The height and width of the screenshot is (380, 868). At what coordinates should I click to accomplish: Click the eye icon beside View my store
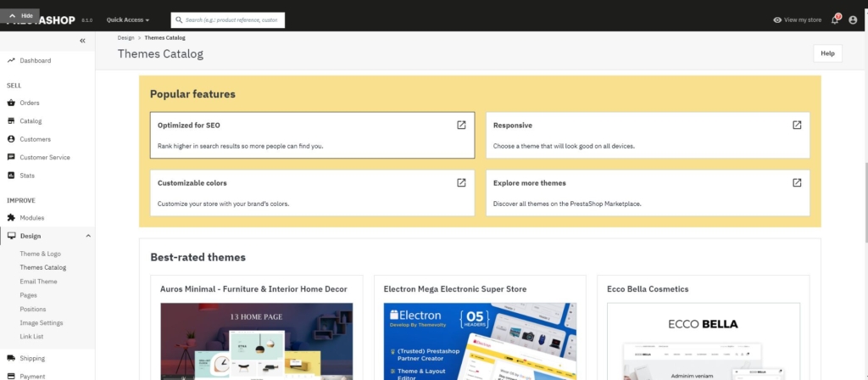777,20
